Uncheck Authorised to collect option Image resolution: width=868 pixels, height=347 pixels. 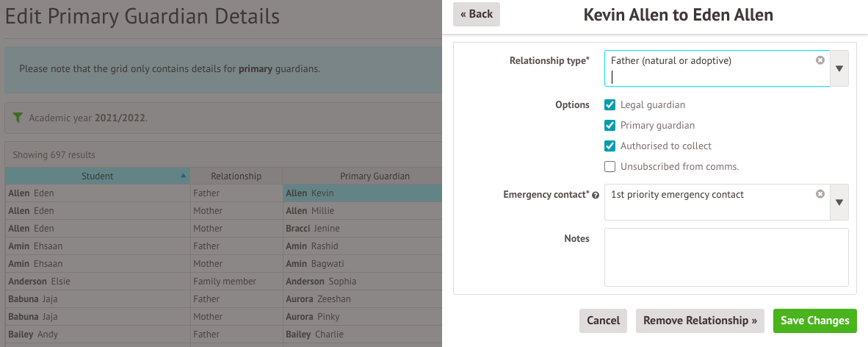pos(610,146)
